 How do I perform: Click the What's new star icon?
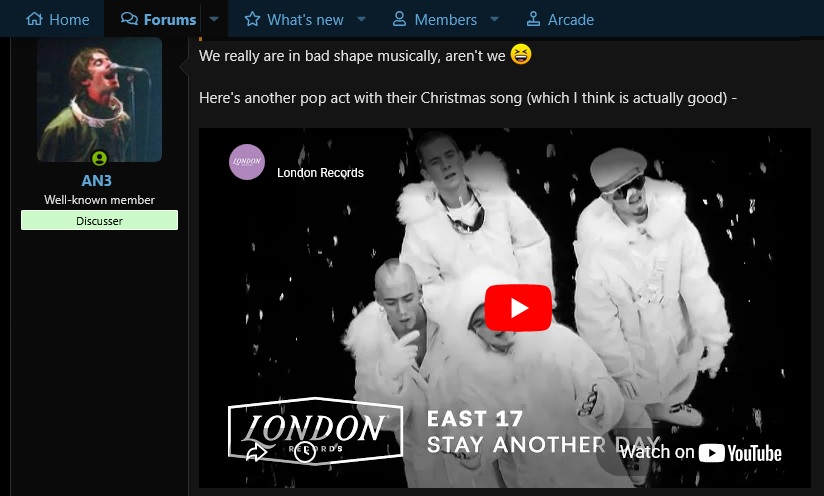click(x=252, y=19)
